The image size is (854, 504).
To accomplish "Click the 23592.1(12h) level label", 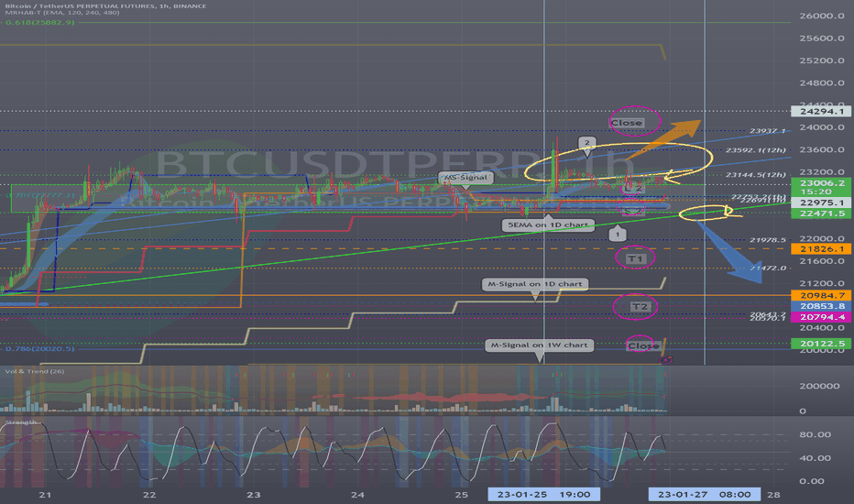I will 755,150.
